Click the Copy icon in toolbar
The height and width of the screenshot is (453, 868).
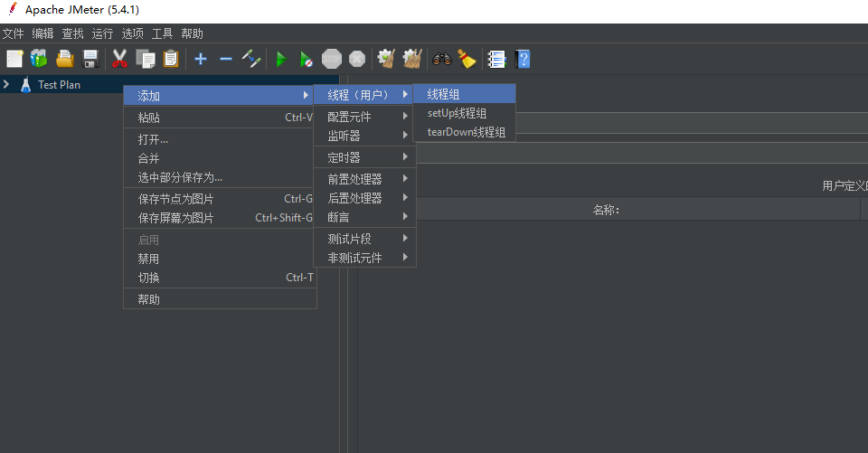(x=146, y=59)
